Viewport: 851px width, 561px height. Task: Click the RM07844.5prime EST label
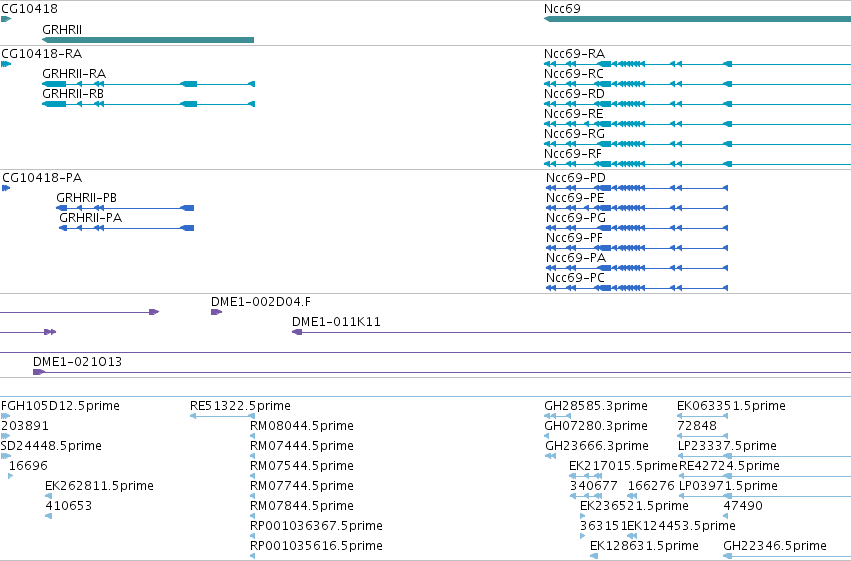(x=302, y=507)
